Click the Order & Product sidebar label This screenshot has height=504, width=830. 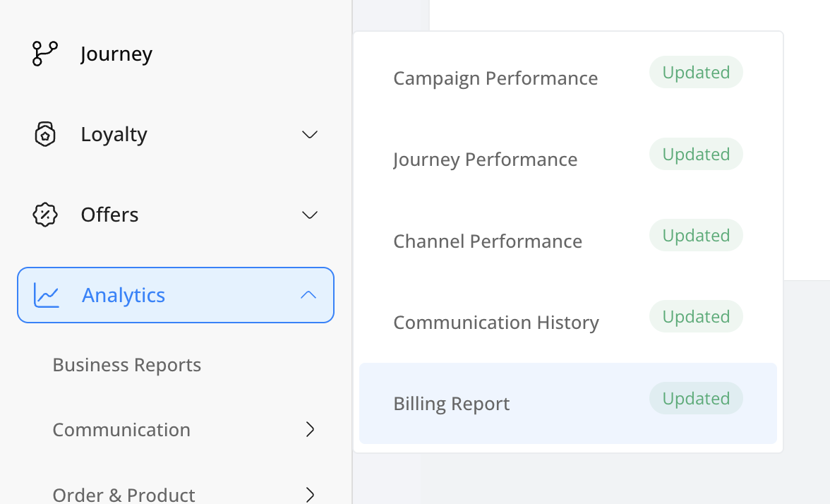coord(124,494)
